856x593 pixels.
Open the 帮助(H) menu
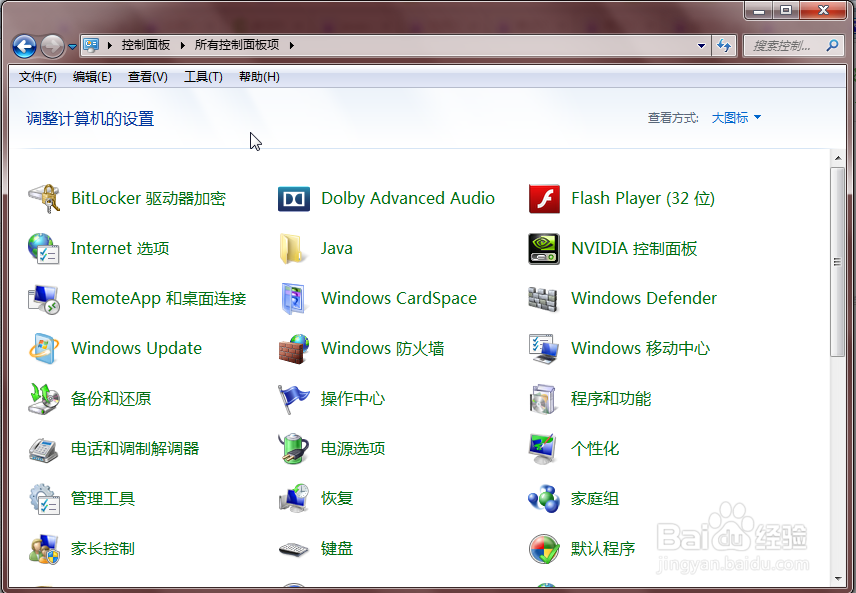tap(259, 77)
